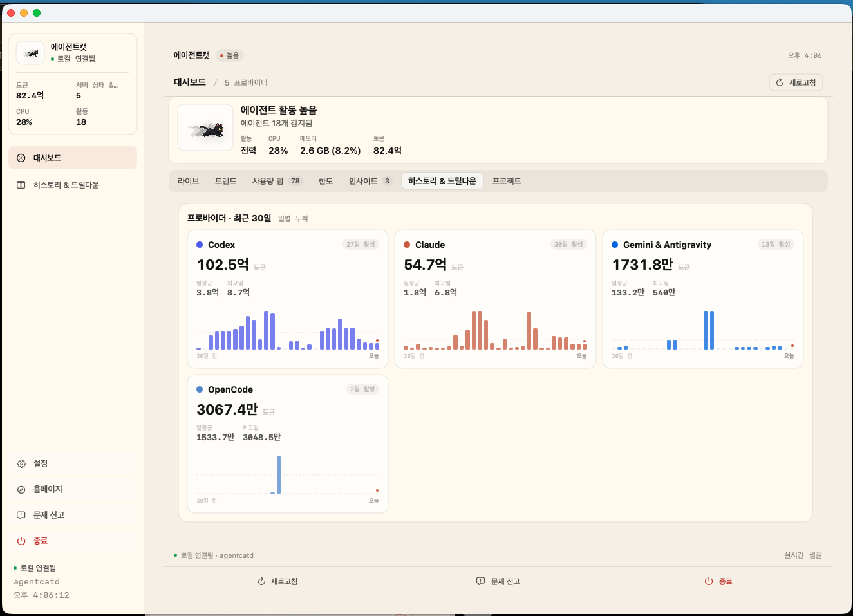This screenshot has height=616, width=853.
Task: Click the 30일 활성 badge on the Claude card
Action: click(568, 245)
